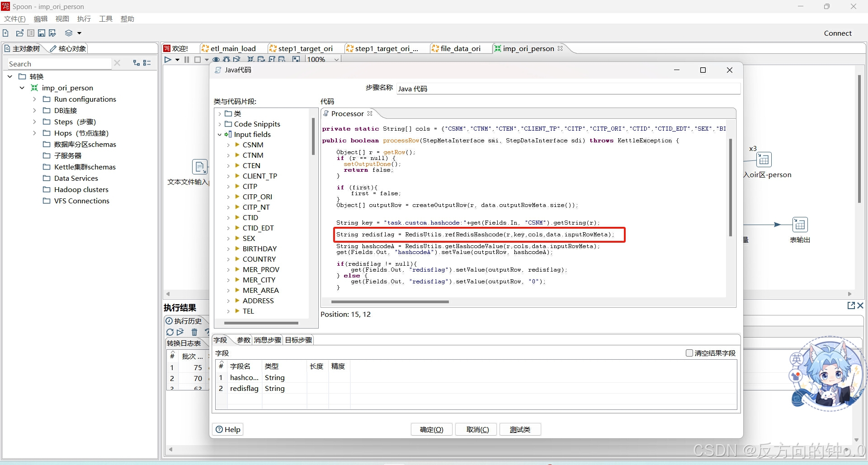Click the trash icon in execution history
This screenshot has height=465, width=868.
click(194, 332)
